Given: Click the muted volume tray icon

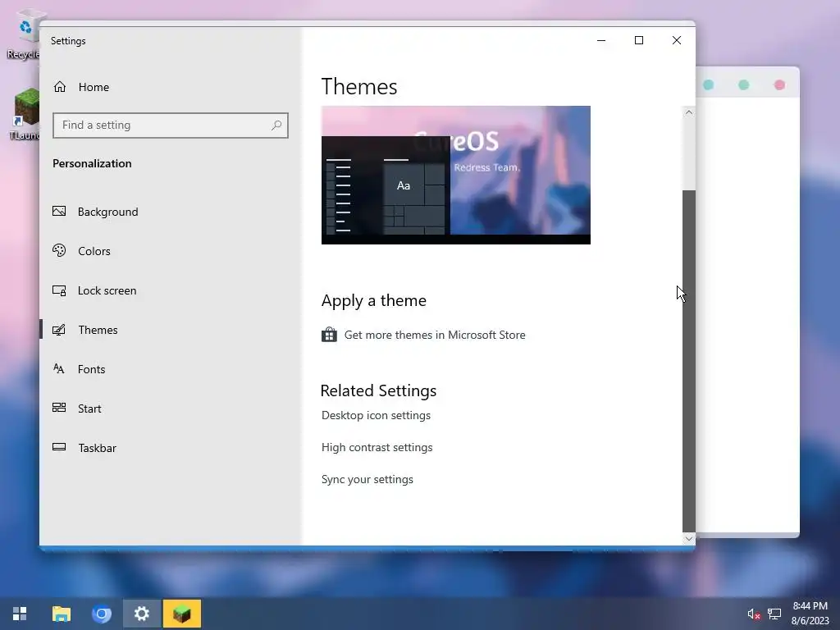Looking at the screenshot, I should [754, 614].
